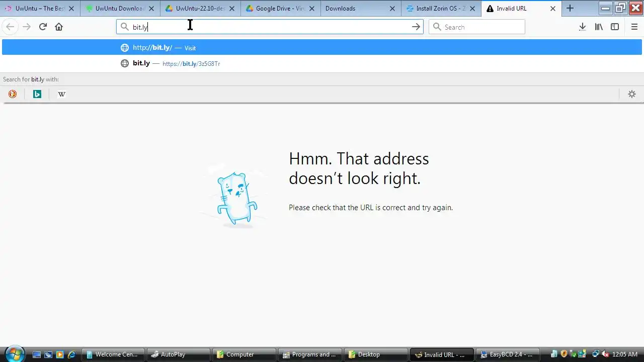Close the UwUntu – The Best tab
644x362 pixels.
click(x=71, y=9)
